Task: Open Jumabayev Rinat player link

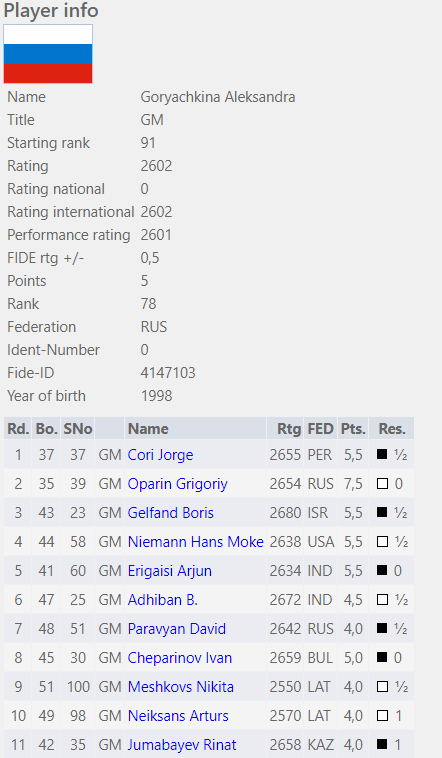Action: point(182,745)
